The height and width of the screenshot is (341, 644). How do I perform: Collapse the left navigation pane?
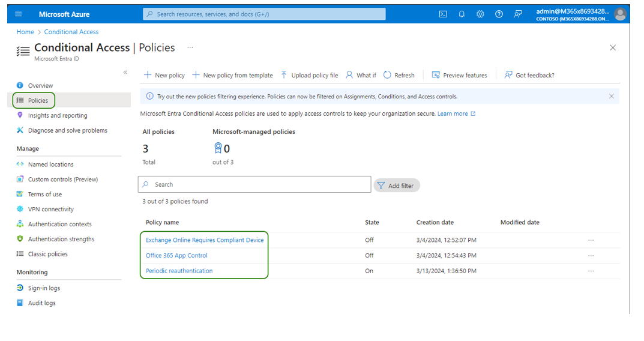[x=125, y=72]
